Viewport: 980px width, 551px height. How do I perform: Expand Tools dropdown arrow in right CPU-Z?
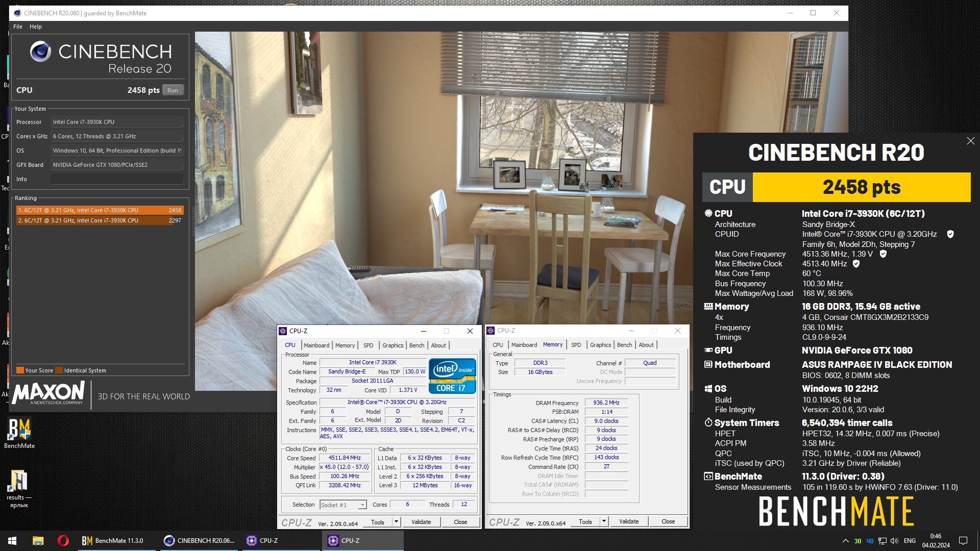tap(604, 521)
